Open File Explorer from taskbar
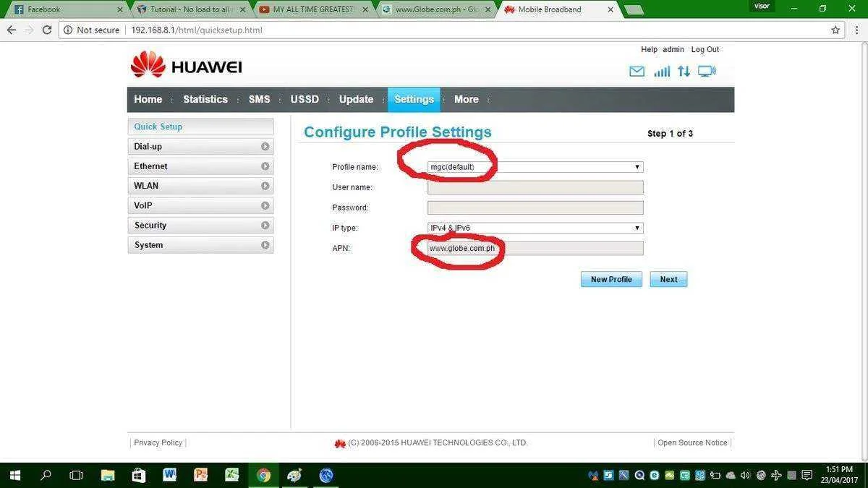This screenshot has width=868, height=488. tap(108, 475)
